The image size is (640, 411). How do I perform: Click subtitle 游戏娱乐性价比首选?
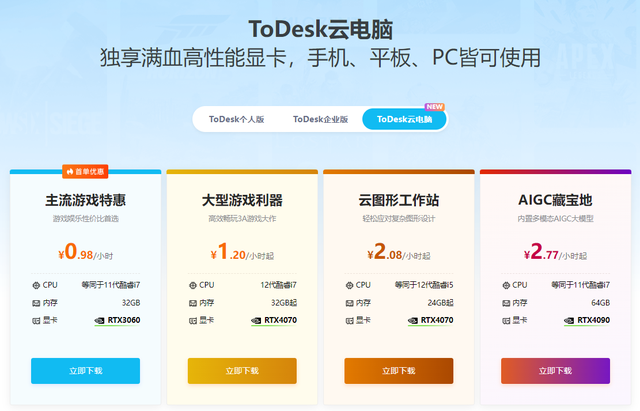[x=85, y=219]
